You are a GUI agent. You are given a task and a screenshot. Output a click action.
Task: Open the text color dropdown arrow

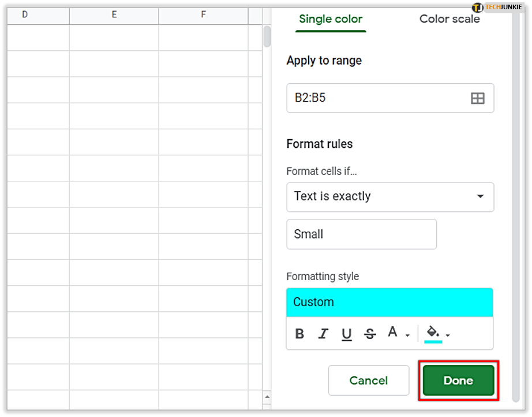pyautogui.click(x=407, y=336)
